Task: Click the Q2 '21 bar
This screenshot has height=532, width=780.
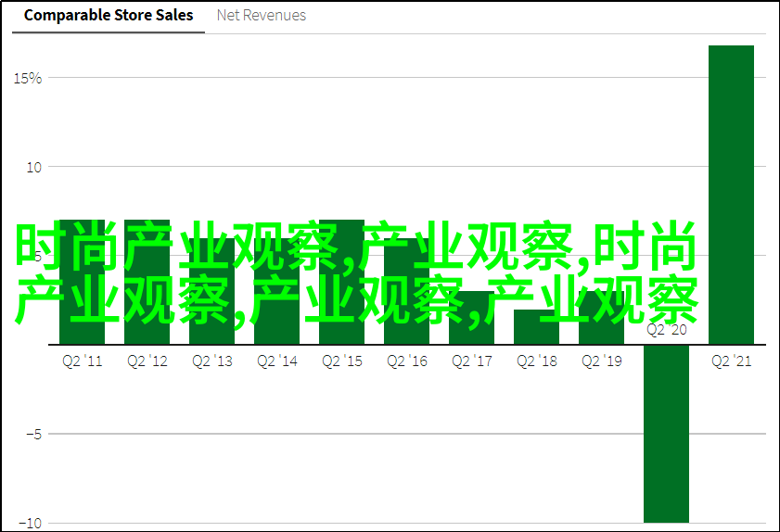Action: pos(731,195)
